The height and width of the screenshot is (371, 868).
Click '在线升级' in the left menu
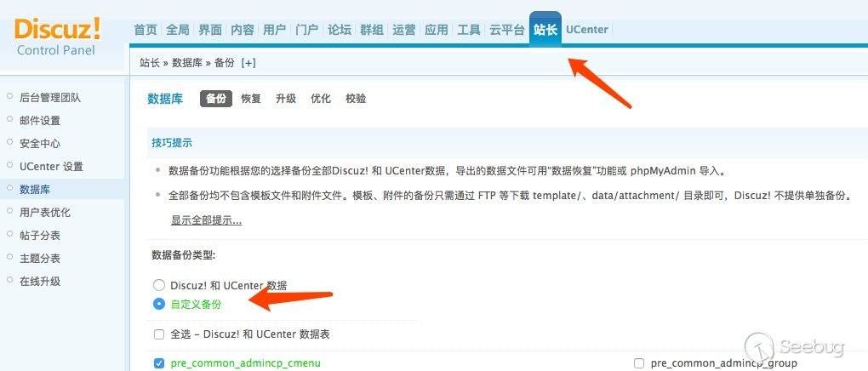(x=40, y=282)
